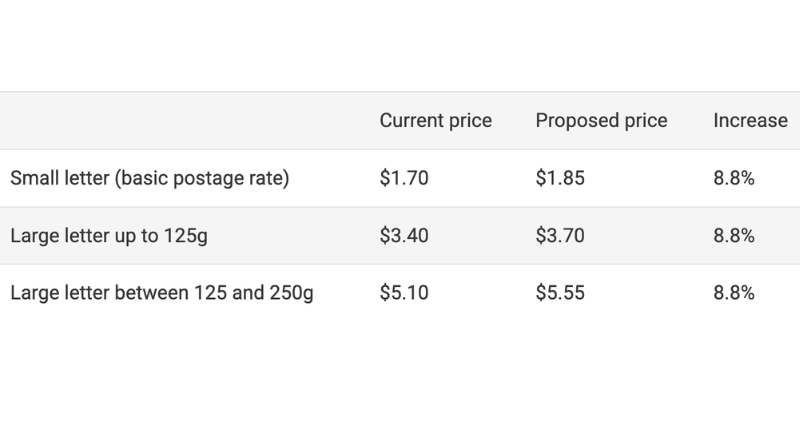
Task: Select Large letter between 125 and 250g label
Action: (x=161, y=294)
